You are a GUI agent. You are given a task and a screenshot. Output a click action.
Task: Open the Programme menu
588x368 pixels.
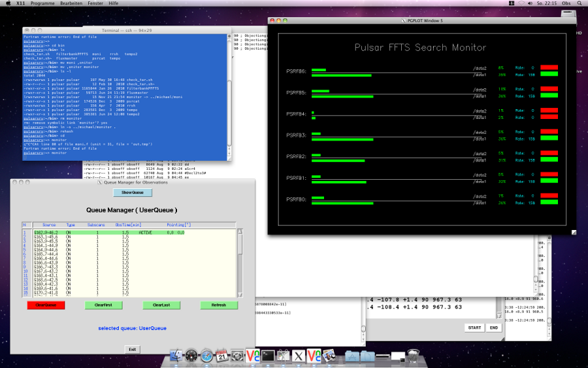[42, 3]
